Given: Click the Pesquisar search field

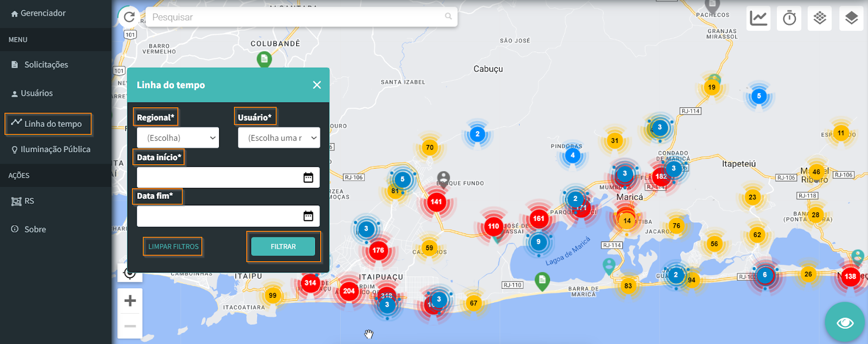Looking at the screenshot, I should point(296,17).
